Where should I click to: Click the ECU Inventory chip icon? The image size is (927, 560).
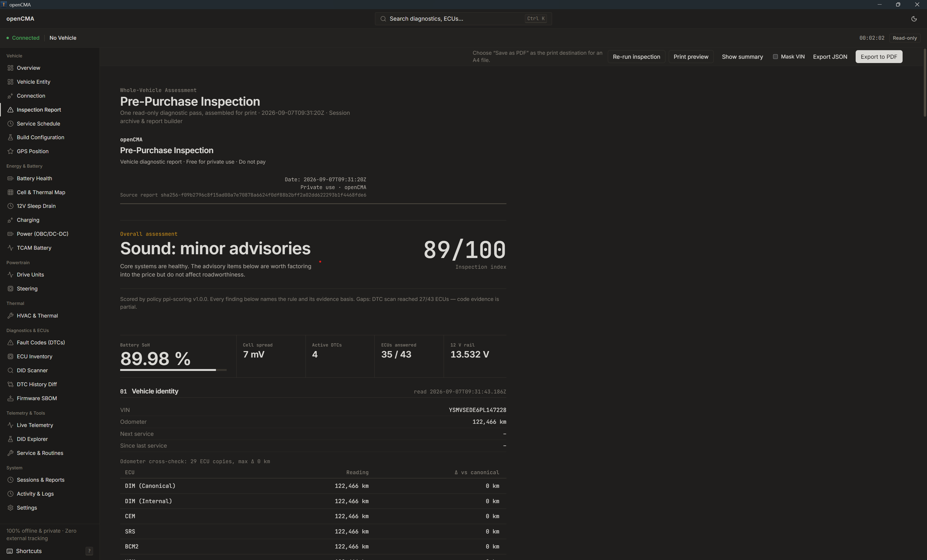[x=10, y=356]
